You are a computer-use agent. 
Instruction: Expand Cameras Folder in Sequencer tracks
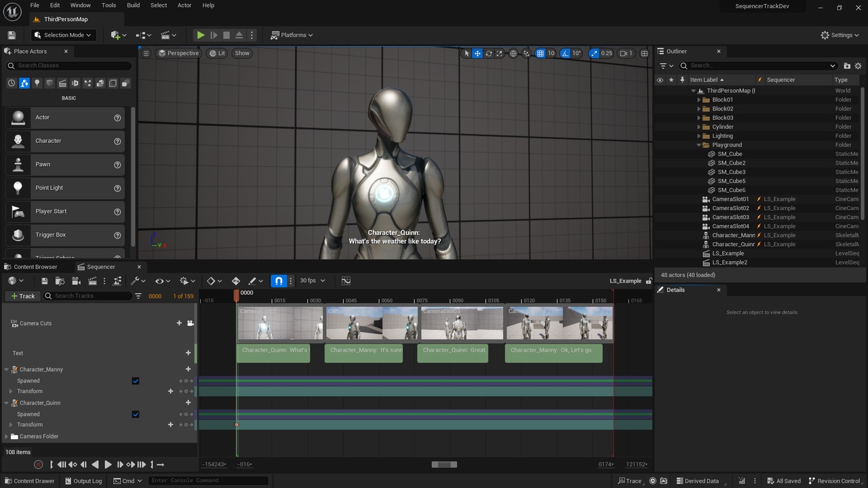7,436
